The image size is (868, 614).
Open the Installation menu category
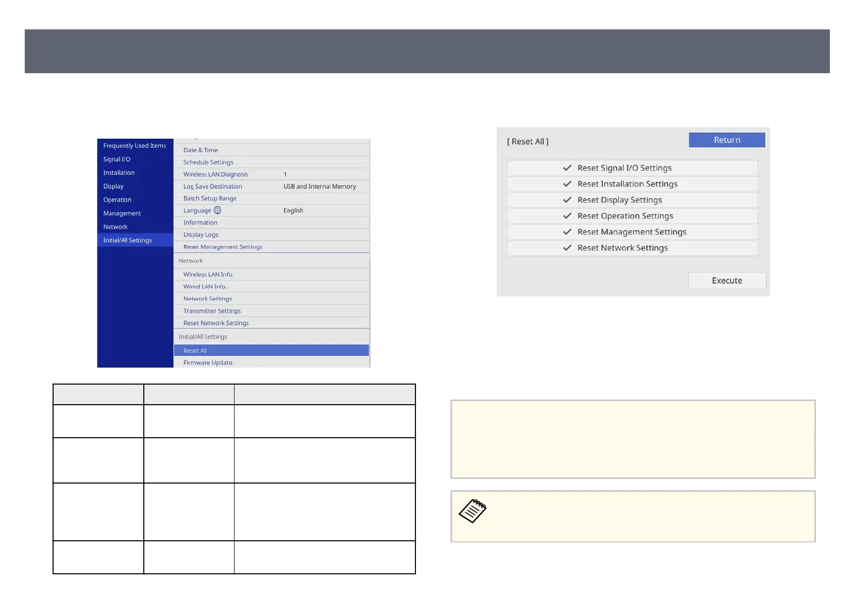(x=119, y=173)
